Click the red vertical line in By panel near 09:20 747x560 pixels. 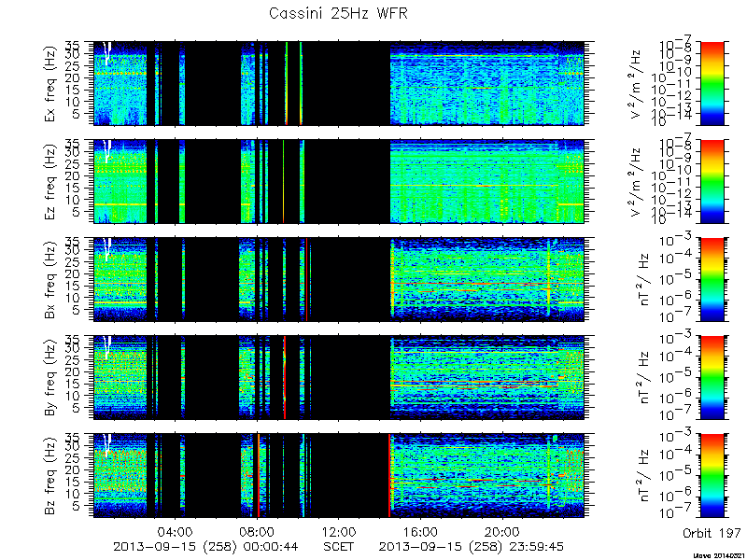(x=285, y=377)
